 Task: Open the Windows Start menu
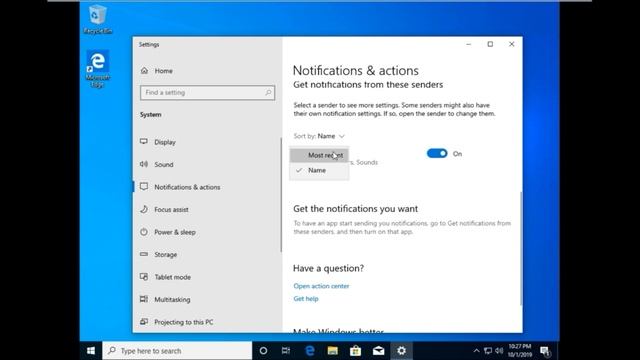[x=91, y=351]
